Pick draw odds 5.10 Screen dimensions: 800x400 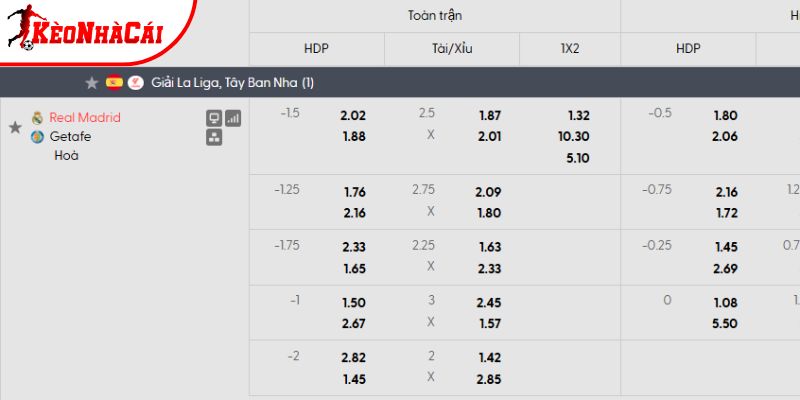(578, 157)
